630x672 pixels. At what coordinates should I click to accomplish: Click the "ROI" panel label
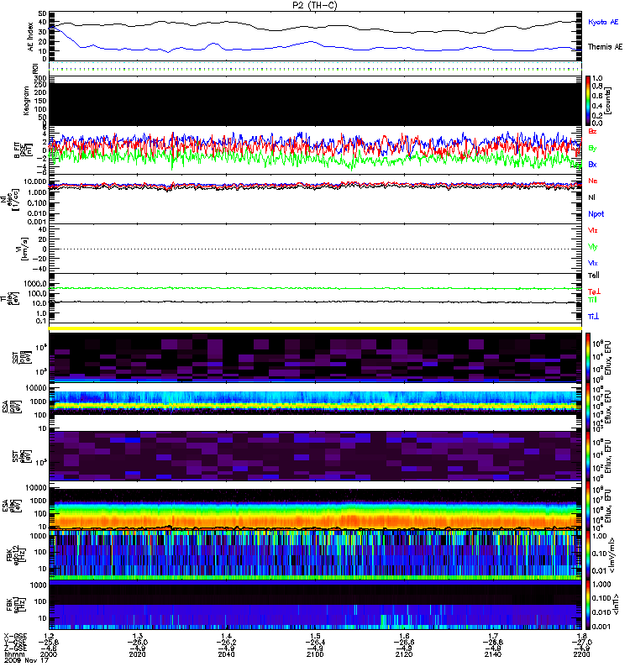pos(36,69)
